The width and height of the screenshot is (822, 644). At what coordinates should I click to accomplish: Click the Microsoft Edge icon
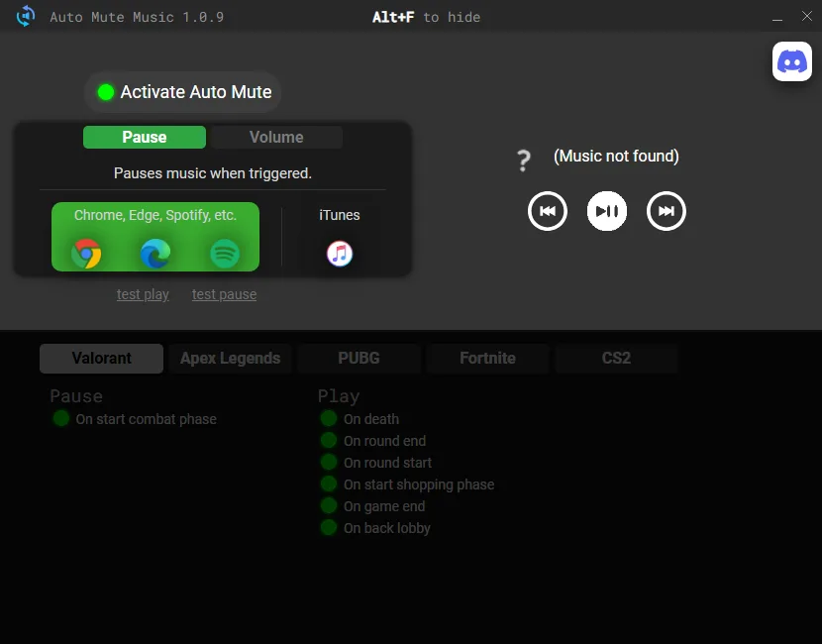[155, 254]
